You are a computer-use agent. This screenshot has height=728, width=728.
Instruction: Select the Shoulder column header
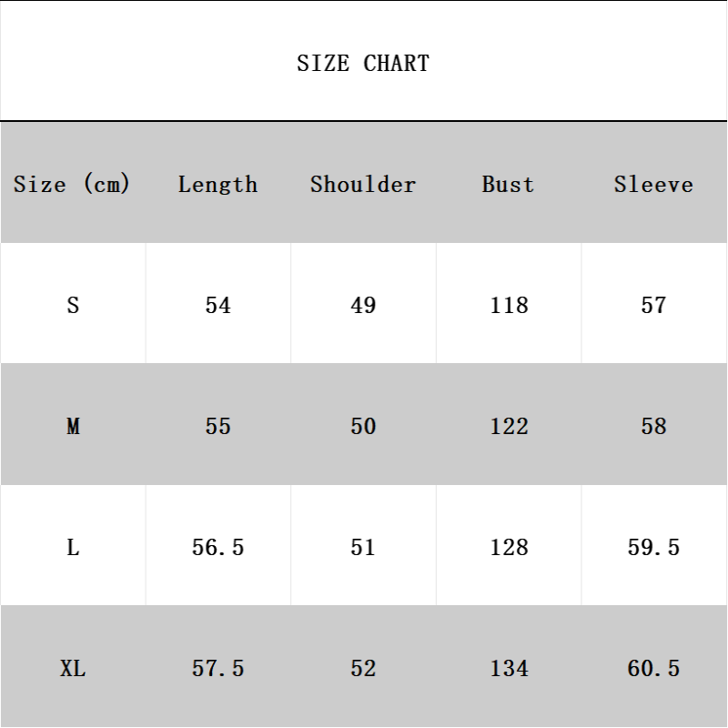[363, 184]
